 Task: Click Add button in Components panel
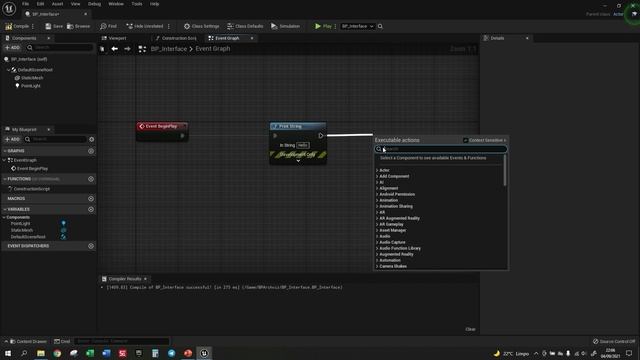12,48
